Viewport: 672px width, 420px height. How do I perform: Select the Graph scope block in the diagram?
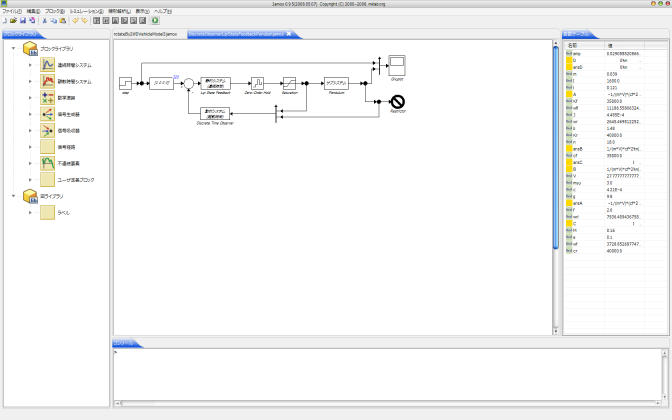click(x=398, y=66)
